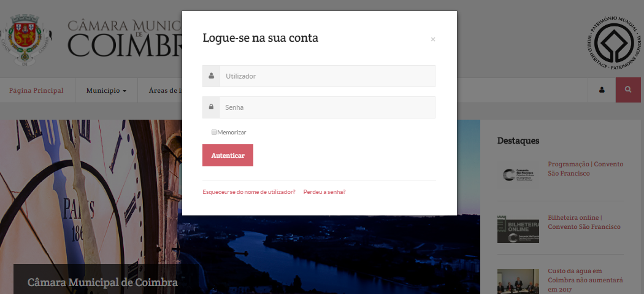Click the water cost news photo thumbnail
Viewport: 644px width, 294px height.
(518, 281)
